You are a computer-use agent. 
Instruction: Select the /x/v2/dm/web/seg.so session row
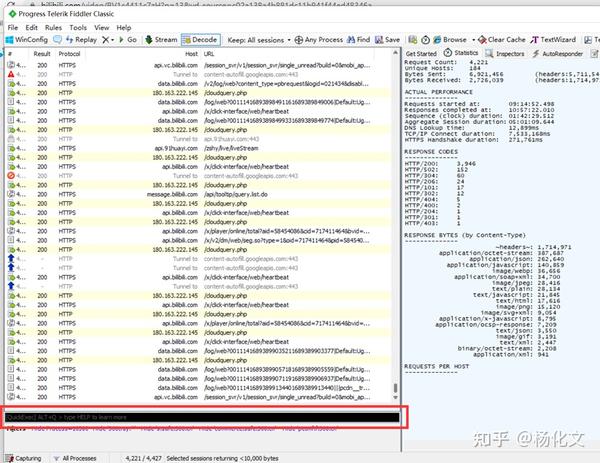click(198, 240)
